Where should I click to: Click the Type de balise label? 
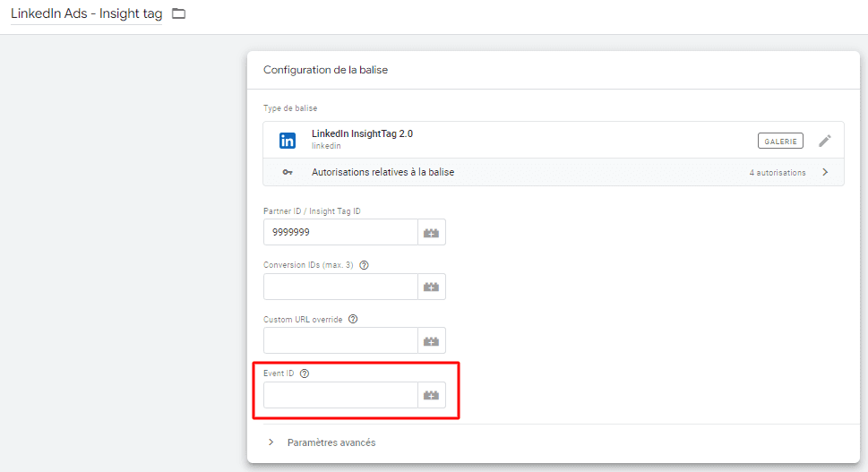point(290,107)
